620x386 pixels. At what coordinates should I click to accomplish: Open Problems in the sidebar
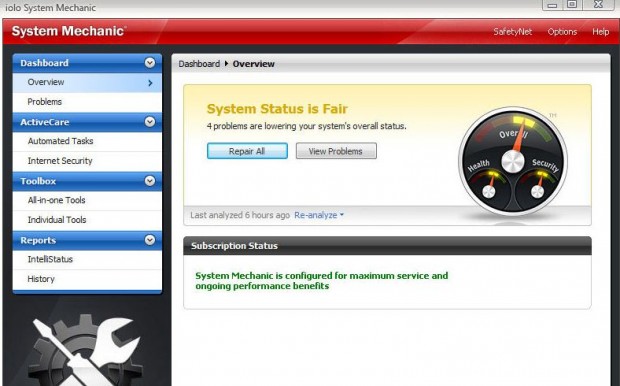pos(87,102)
